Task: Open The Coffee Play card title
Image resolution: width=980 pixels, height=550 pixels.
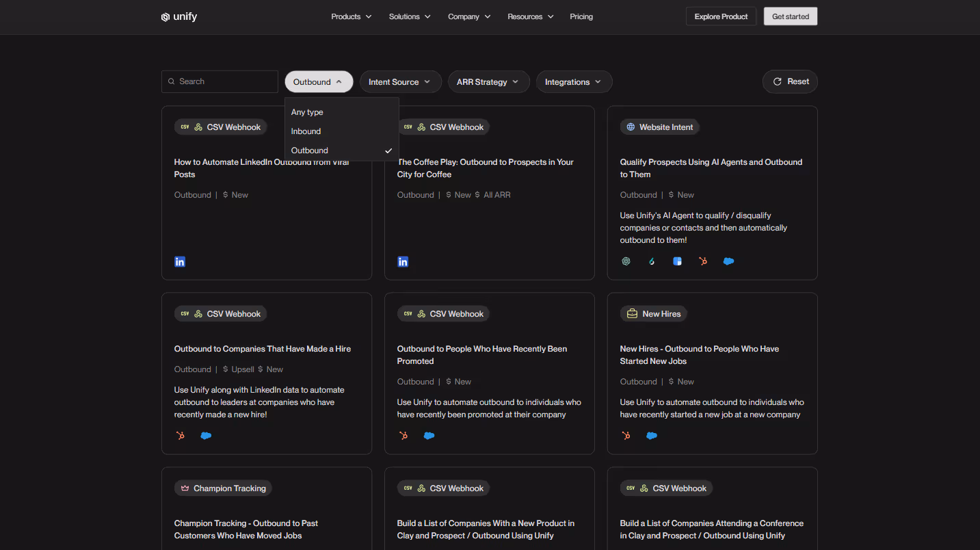Action: coord(486,168)
